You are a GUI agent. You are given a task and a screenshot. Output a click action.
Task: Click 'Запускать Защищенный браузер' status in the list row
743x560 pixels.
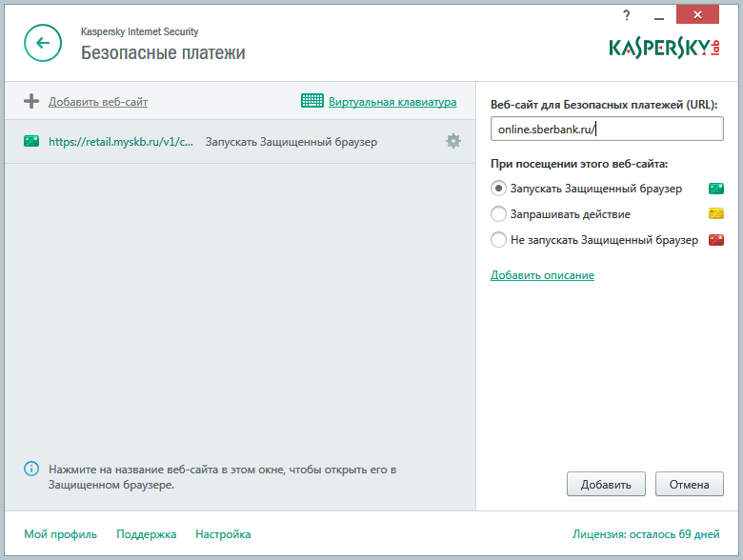pyautogui.click(x=291, y=142)
